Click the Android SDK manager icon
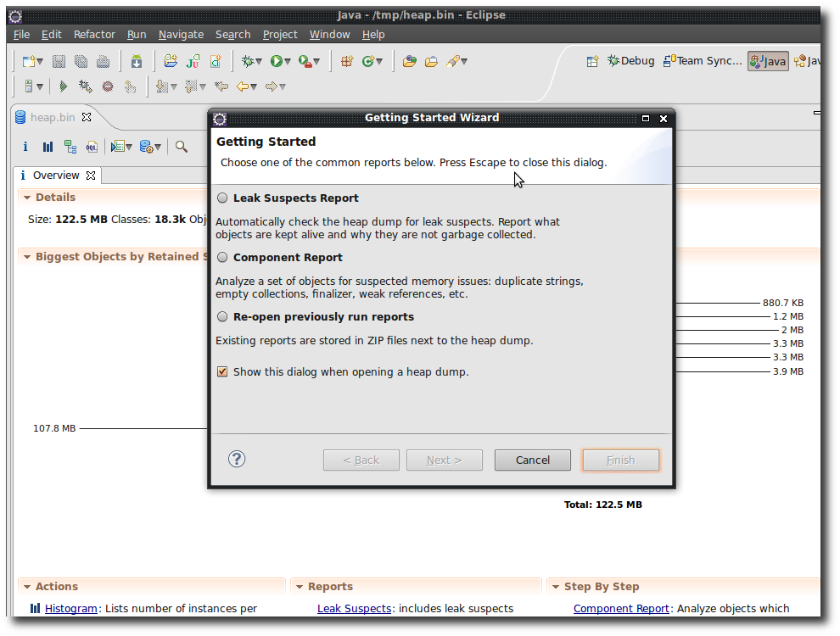 [136, 61]
